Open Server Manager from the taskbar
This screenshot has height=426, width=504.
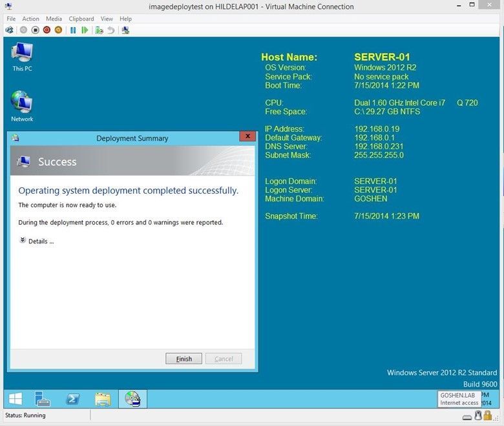click(43, 399)
